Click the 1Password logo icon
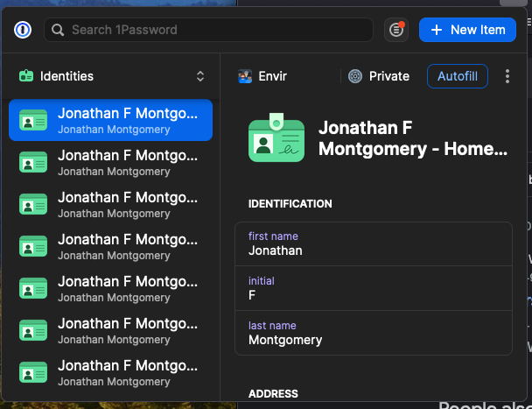Screen dimensions: 532x409 [23, 30]
